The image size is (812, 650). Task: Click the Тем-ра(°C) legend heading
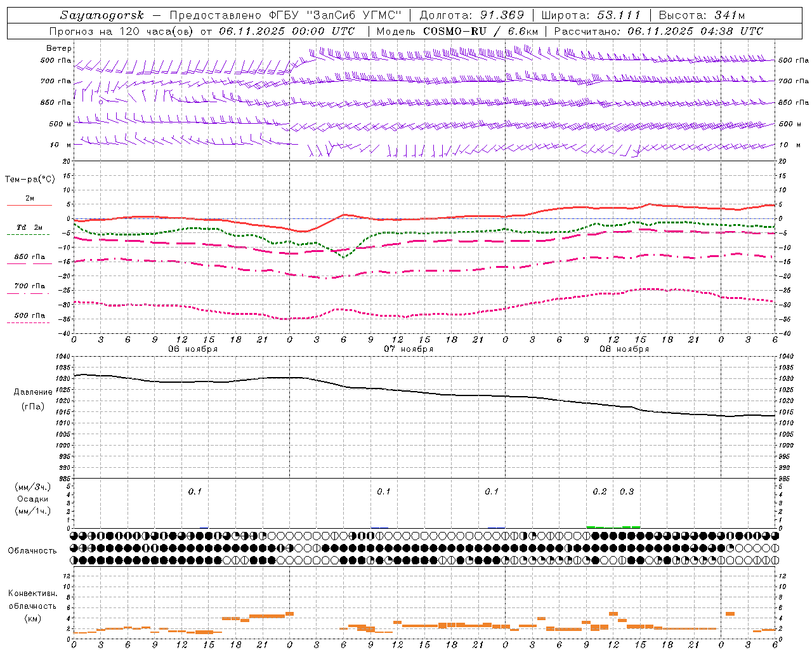pyautogui.click(x=30, y=179)
